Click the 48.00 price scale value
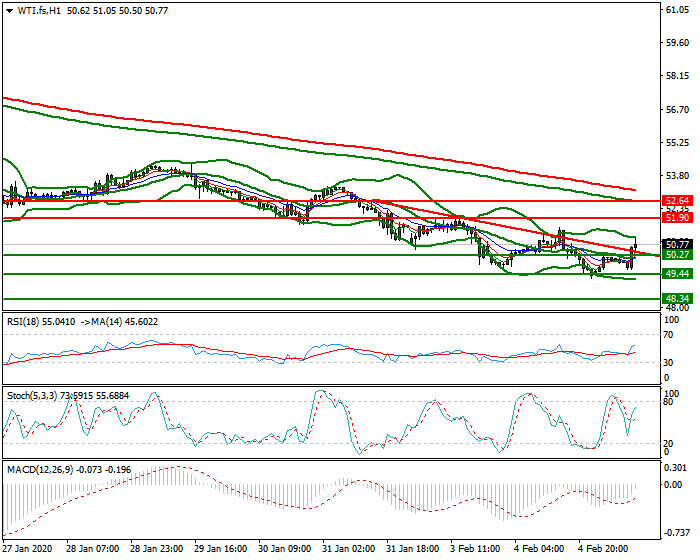 coord(677,308)
